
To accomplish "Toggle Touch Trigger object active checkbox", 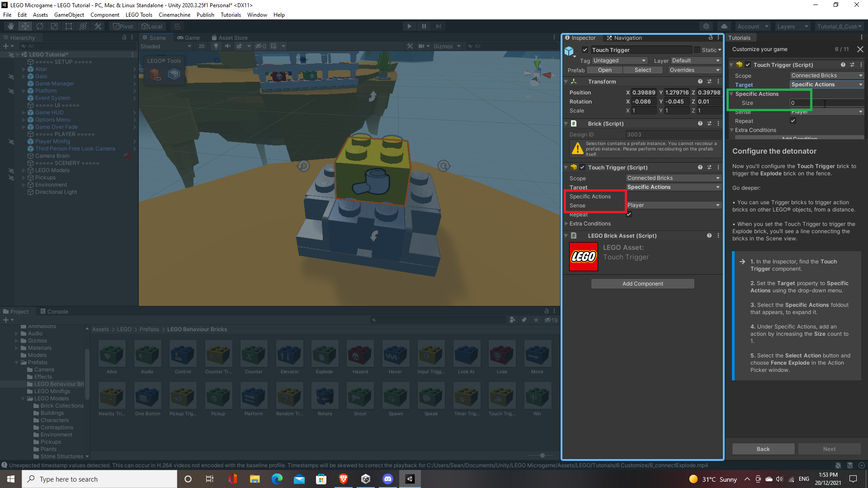I will (x=585, y=50).
